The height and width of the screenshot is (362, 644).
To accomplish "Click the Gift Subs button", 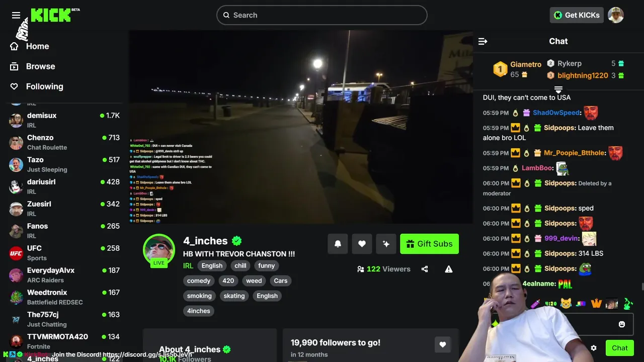I will click(x=429, y=244).
